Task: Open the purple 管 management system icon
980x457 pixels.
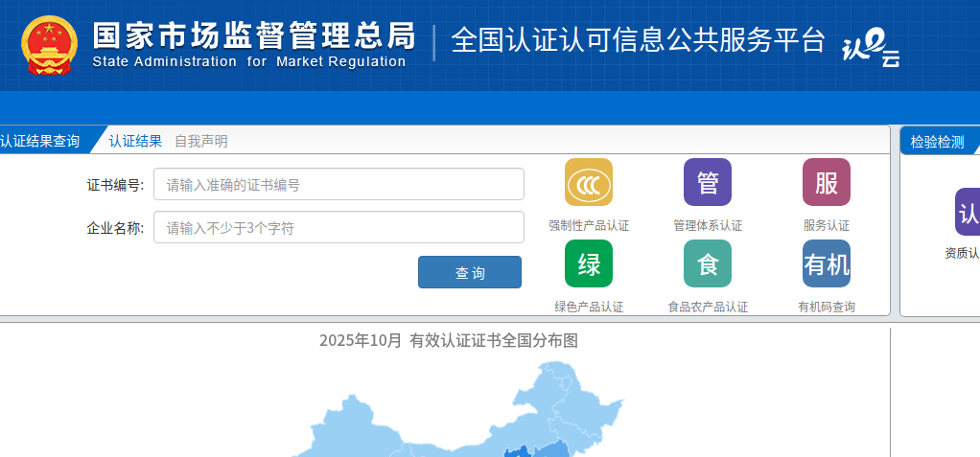Action: point(707,183)
